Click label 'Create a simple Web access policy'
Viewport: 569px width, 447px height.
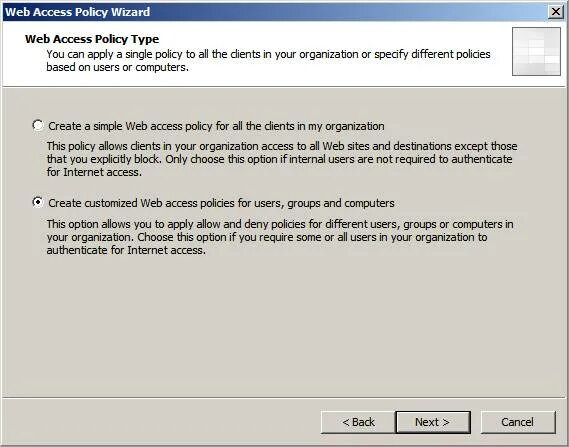tap(216, 126)
